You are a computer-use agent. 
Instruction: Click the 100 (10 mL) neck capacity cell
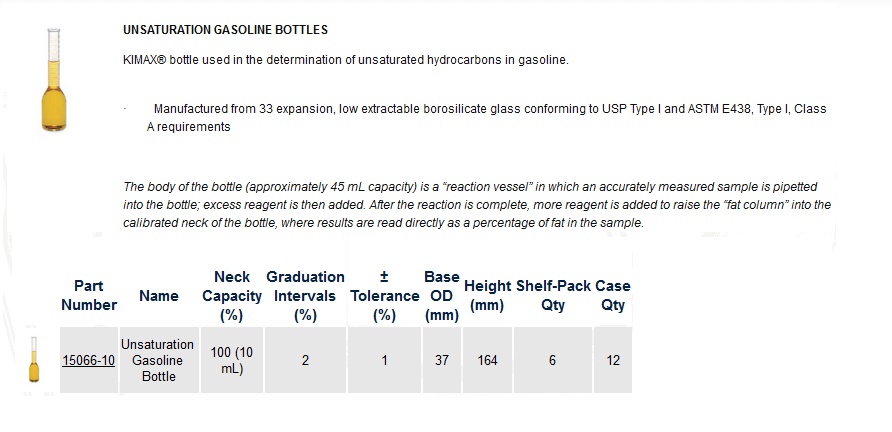(x=232, y=360)
